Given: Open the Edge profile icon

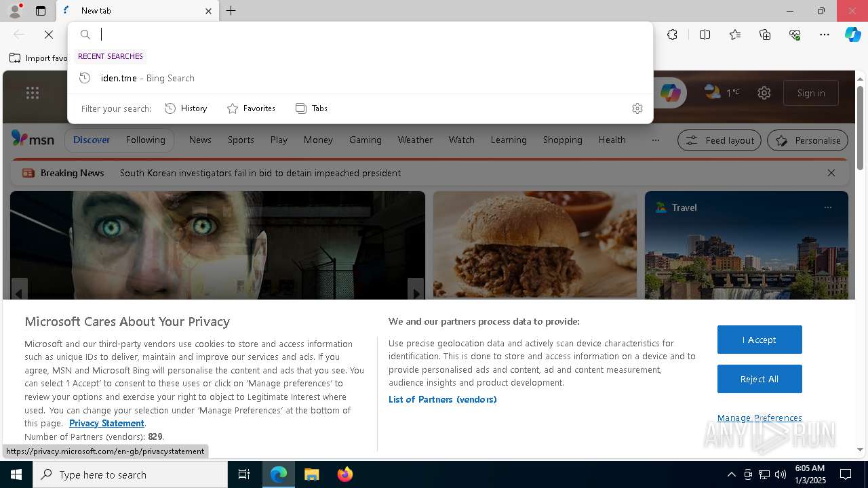Looking at the screenshot, I should 14,11.
